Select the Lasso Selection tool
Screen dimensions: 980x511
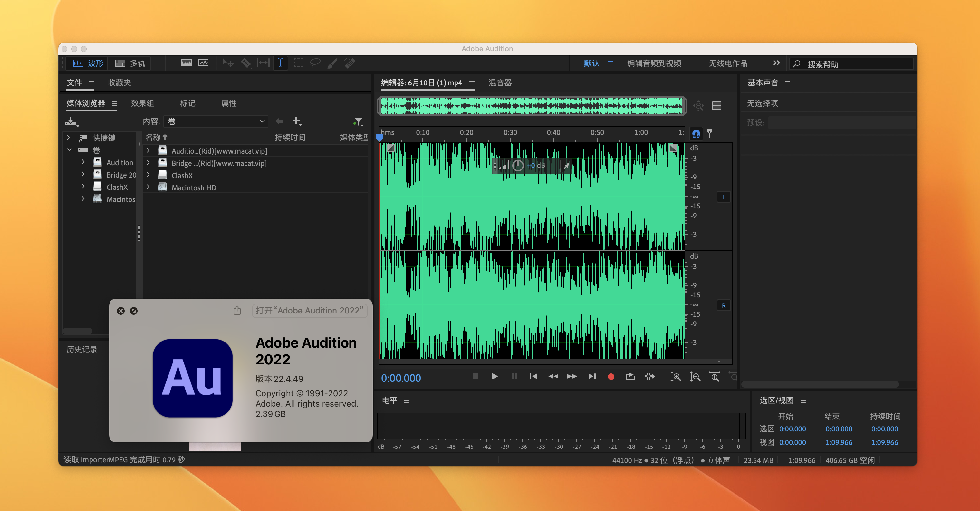[x=315, y=63]
